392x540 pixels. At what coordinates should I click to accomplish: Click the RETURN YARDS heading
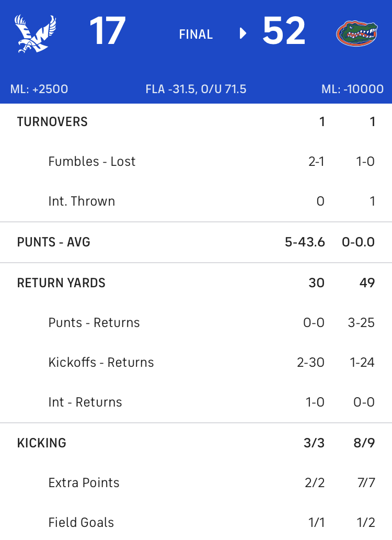tap(61, 283)
